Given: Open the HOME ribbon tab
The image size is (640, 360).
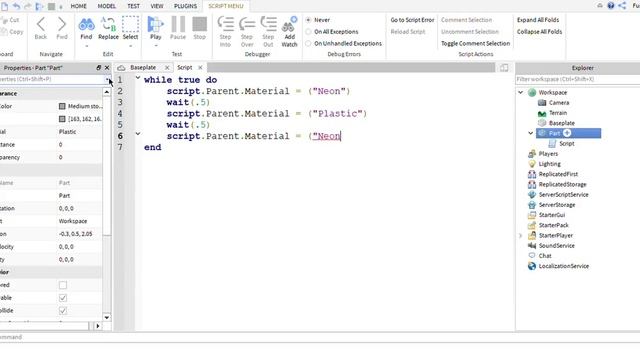Looking at the screenshot, I should pyautogui.click(x=78, y=6).
